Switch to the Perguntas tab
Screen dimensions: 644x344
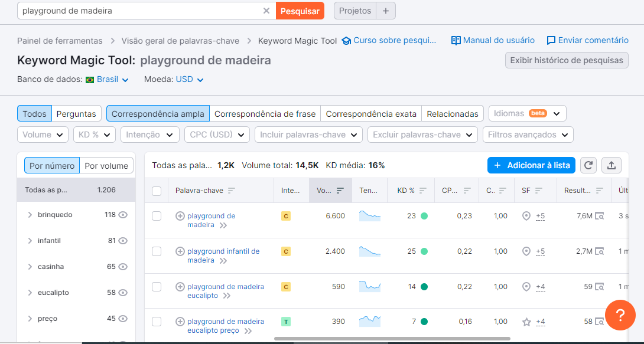pos(76,113)
